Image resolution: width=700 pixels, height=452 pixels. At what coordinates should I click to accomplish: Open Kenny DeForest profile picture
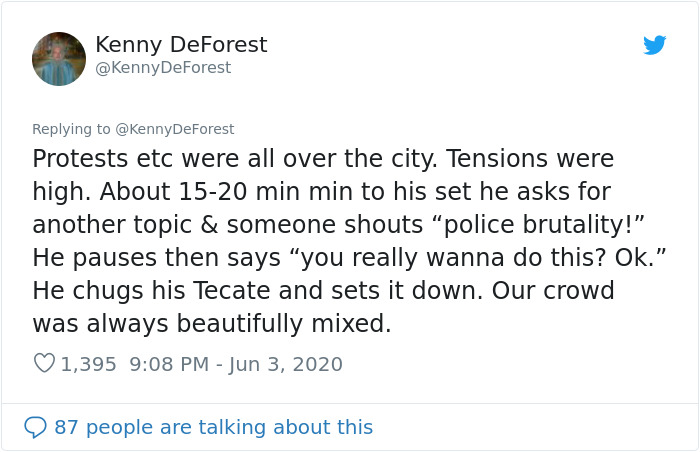[59, 59]
